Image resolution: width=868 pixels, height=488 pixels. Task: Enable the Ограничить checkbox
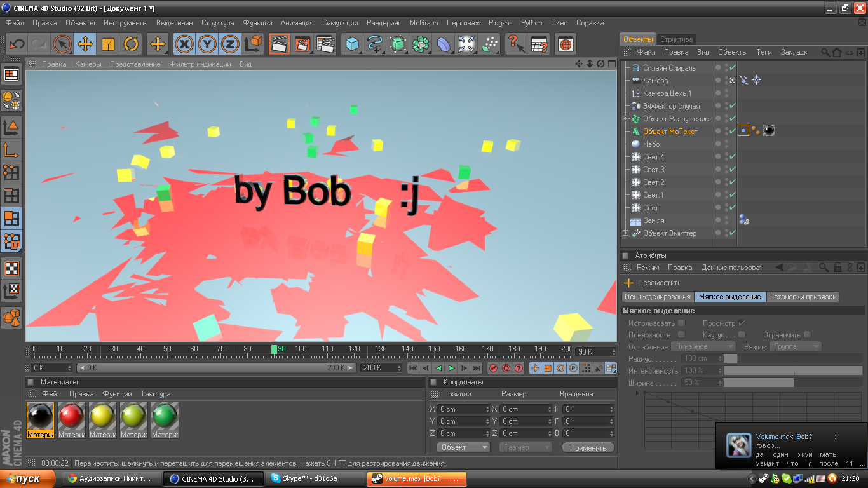tap(807, 335)
